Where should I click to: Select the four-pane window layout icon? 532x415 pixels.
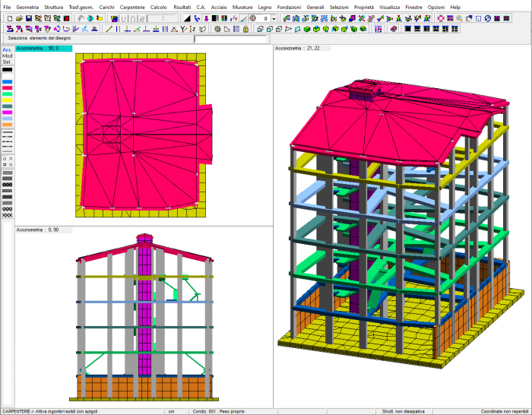click(x=454, y=28)
